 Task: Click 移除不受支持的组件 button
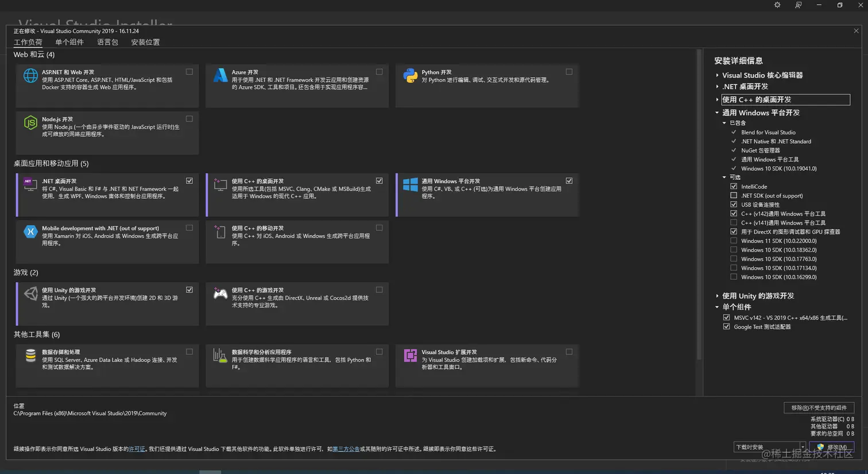819,408
